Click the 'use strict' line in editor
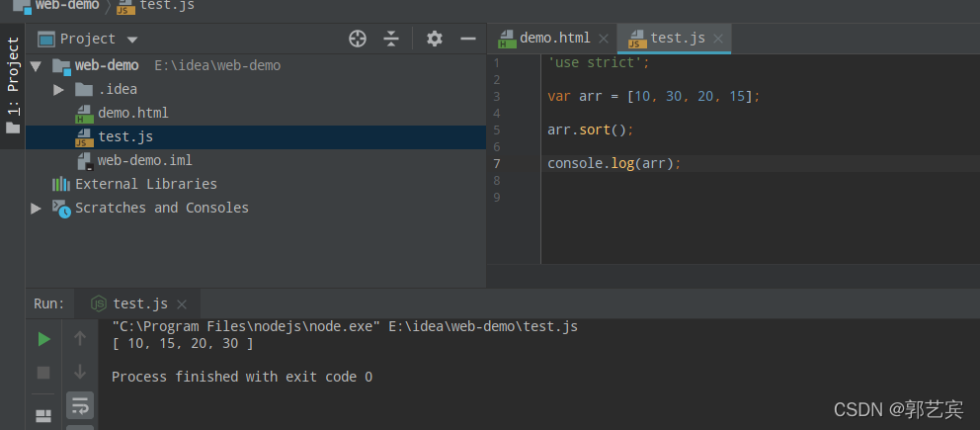The image size is (980, 430). [x=599, y=62]
